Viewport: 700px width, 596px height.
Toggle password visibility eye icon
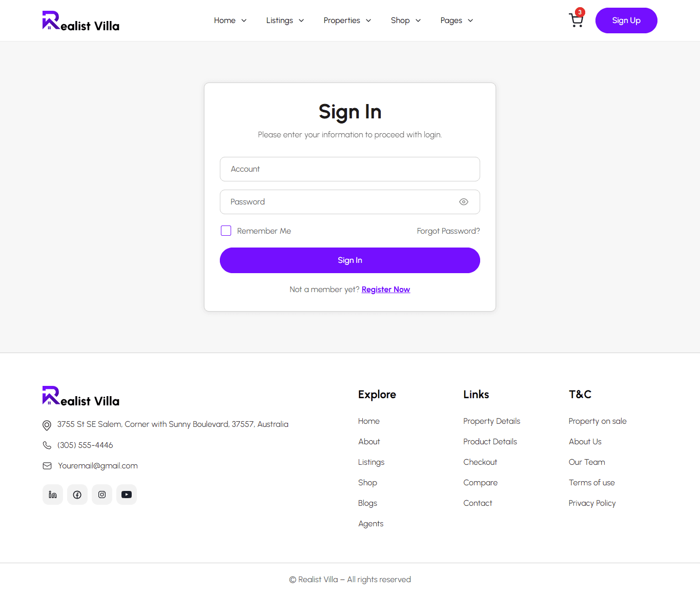coord(464,202)
